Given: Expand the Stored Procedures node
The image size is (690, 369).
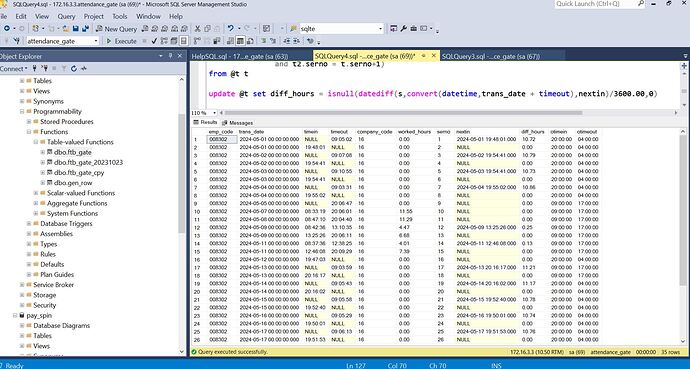Looking at the screenshot, I should 29,121.
